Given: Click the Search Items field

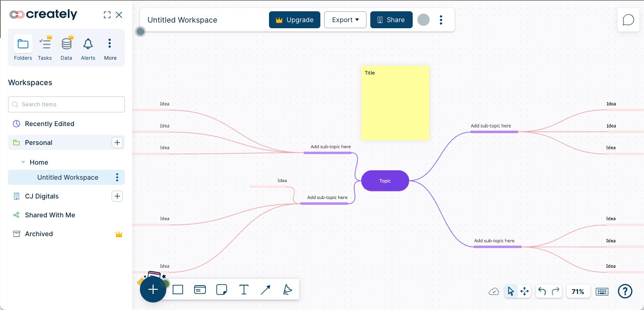Looking at the screenshot, I should pyautogui.click(x=66, y=104).
